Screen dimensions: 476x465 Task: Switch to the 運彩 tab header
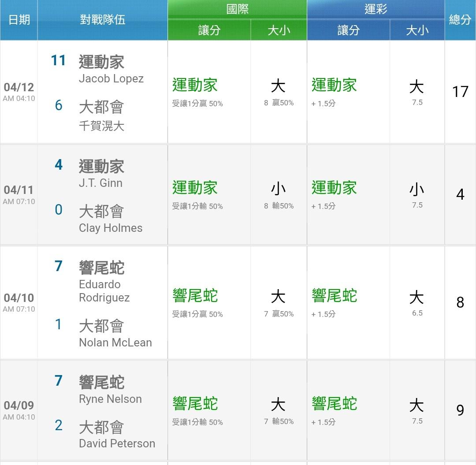[x=376, y=10]
